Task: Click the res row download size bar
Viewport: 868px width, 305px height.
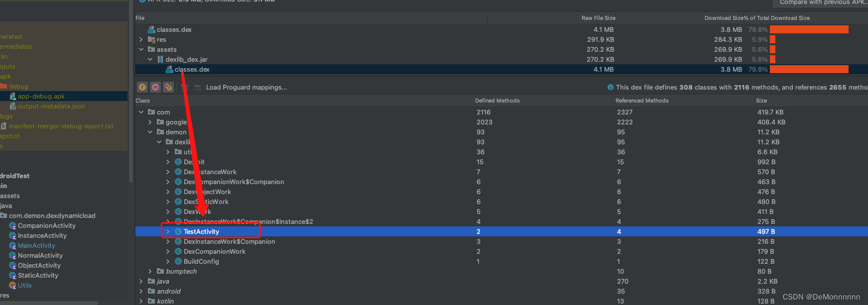Action: [772, 40]
